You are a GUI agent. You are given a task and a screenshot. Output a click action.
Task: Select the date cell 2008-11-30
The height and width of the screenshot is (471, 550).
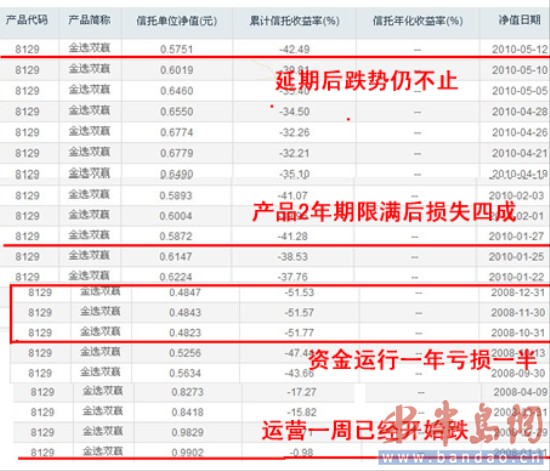tap(518, 312)
